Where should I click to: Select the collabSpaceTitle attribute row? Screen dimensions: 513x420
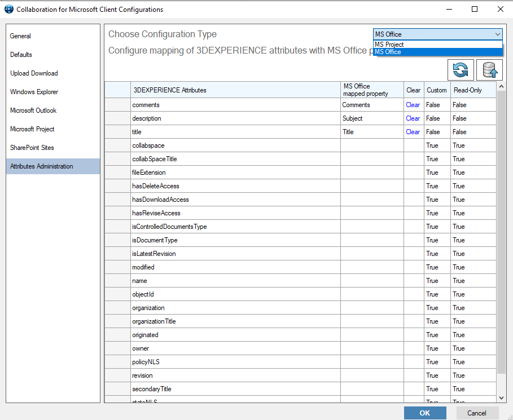(235, 159)
